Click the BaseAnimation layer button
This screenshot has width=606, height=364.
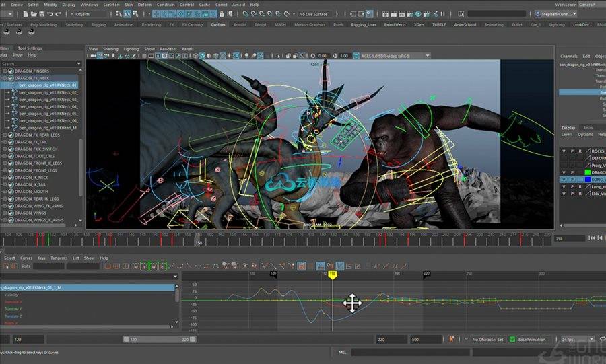coord(532,340)
